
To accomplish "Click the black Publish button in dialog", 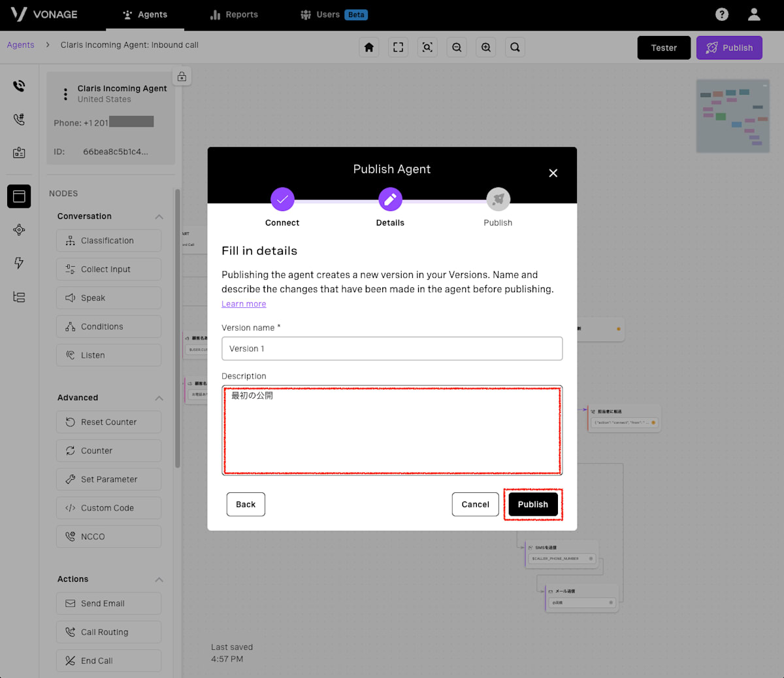I will point(533,504).
